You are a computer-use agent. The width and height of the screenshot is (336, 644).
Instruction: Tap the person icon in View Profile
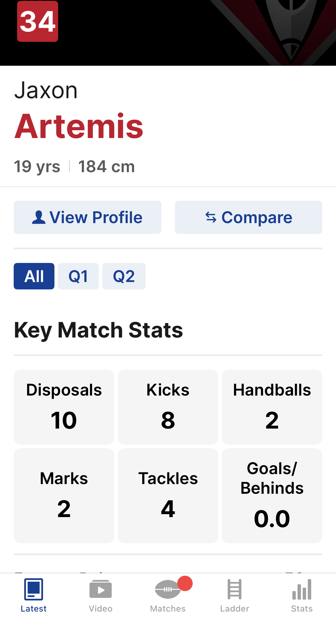(39, 217)
